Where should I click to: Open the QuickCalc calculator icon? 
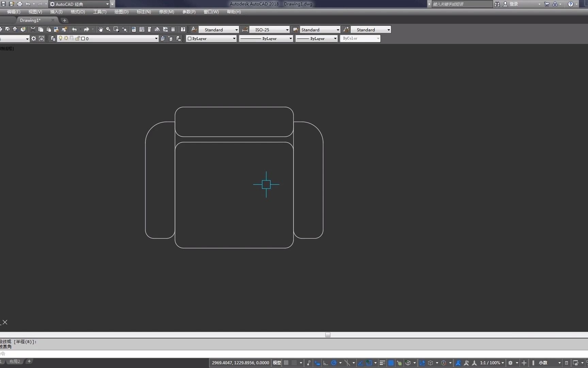pos(173,29)
